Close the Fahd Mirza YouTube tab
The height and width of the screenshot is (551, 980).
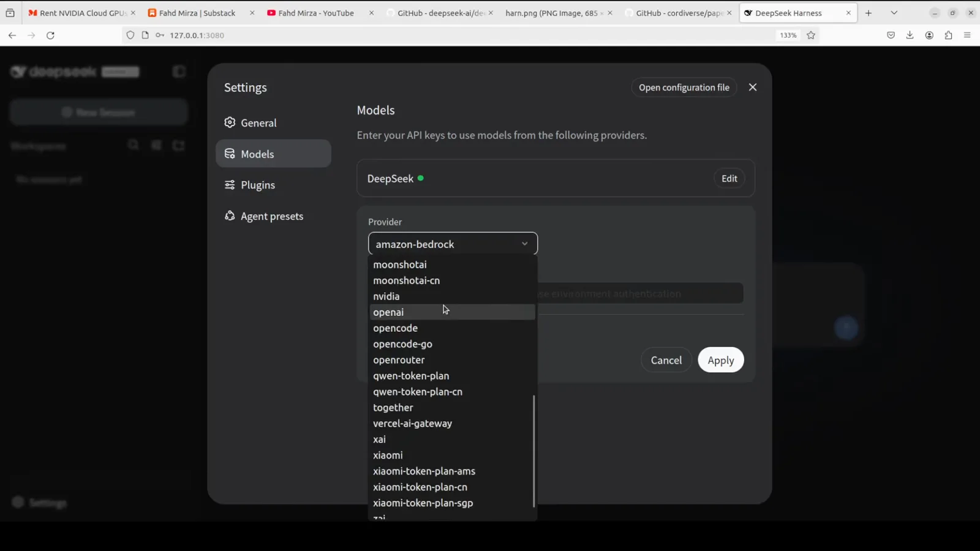click(x=371, y=13)
